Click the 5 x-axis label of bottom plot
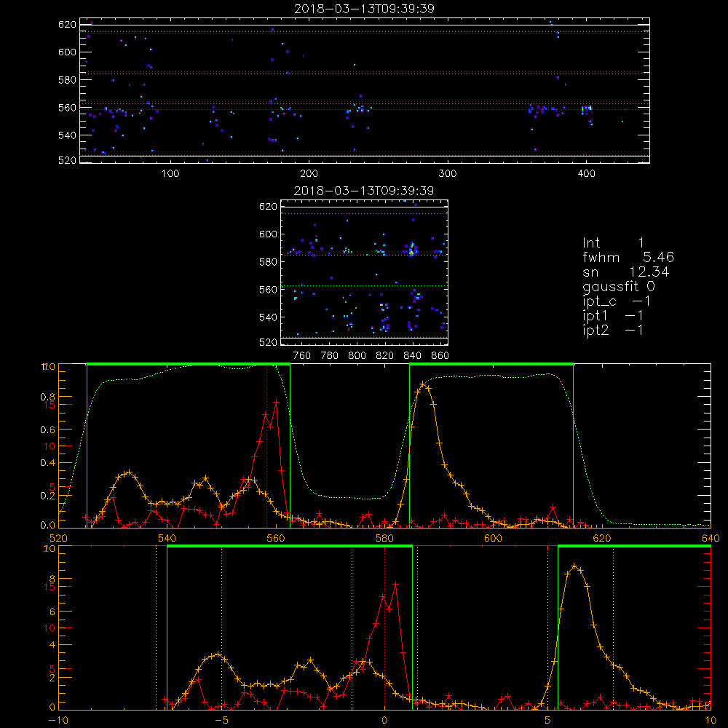This screenshot has height=728, width=728. pos(547,721)
